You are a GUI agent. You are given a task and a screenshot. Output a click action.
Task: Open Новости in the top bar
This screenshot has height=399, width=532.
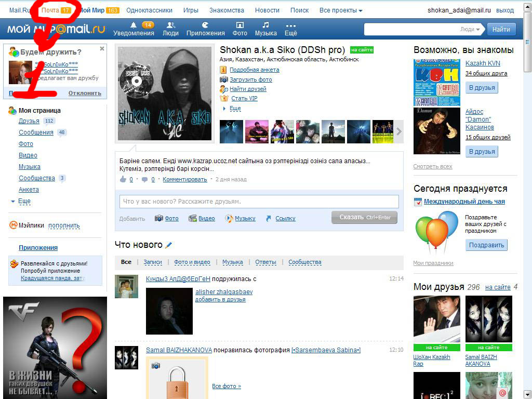point(268,10)
